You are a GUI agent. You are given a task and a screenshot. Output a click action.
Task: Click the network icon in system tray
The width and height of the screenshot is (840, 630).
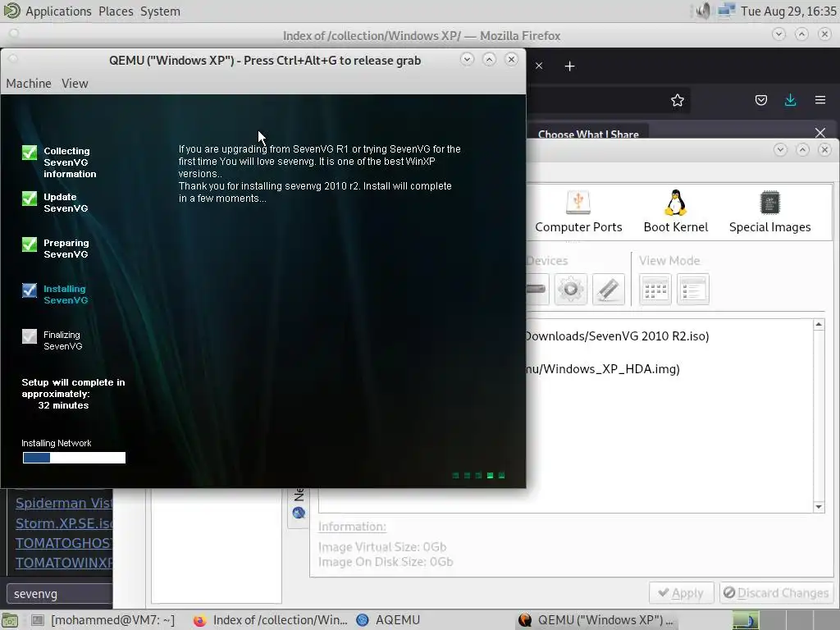[726, 11]
